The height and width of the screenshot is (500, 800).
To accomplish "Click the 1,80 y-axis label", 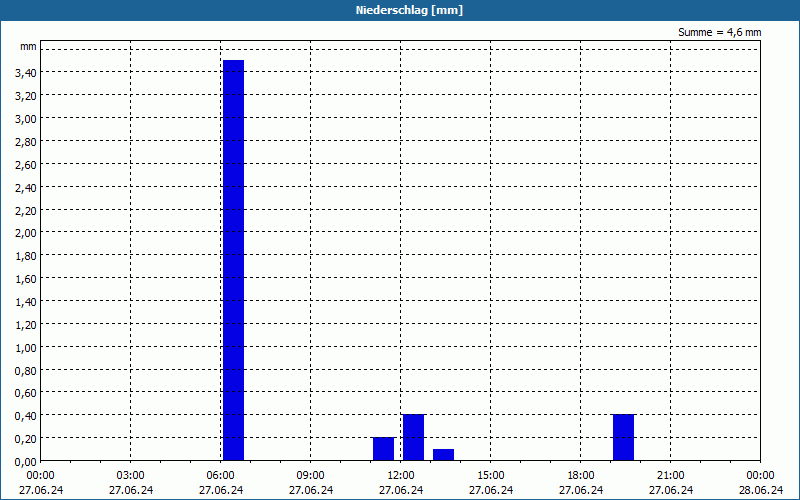I will point(26,256).
